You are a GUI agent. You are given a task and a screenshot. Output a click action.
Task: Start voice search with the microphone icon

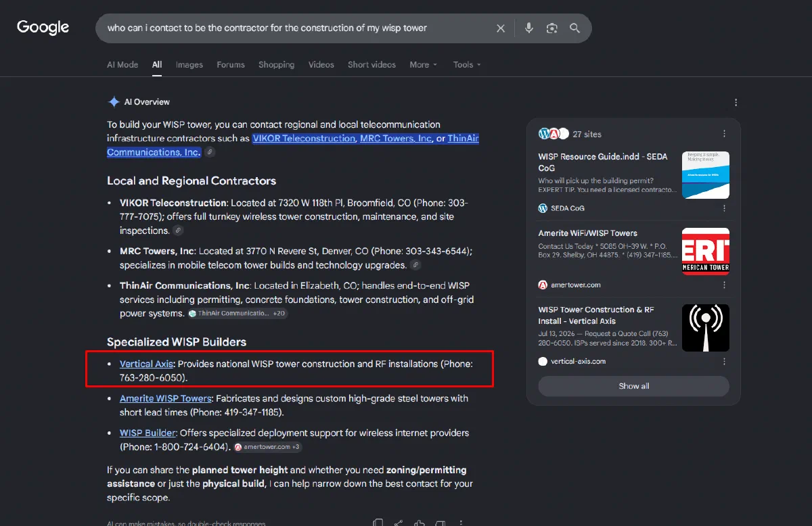tap(529, 28)
